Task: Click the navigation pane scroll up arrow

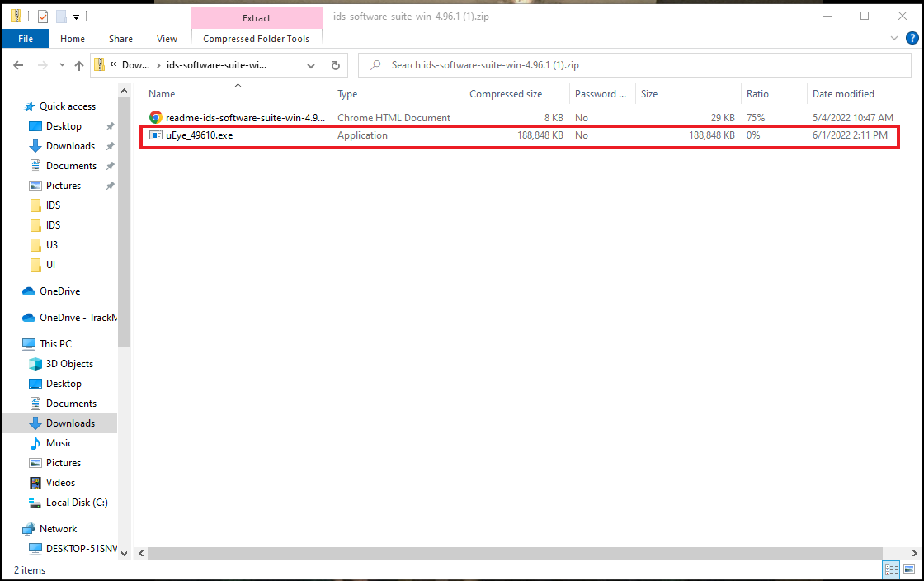Action: coord(124,91)
